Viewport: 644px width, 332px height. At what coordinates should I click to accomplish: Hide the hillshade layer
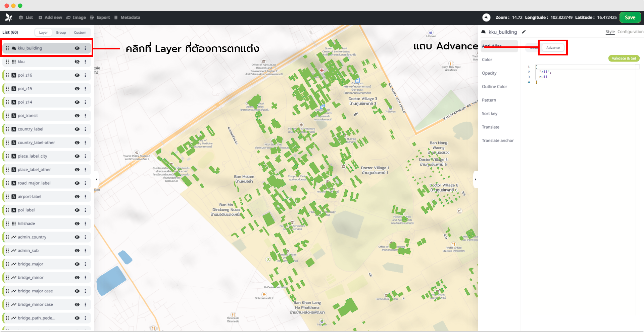point(77,223)
